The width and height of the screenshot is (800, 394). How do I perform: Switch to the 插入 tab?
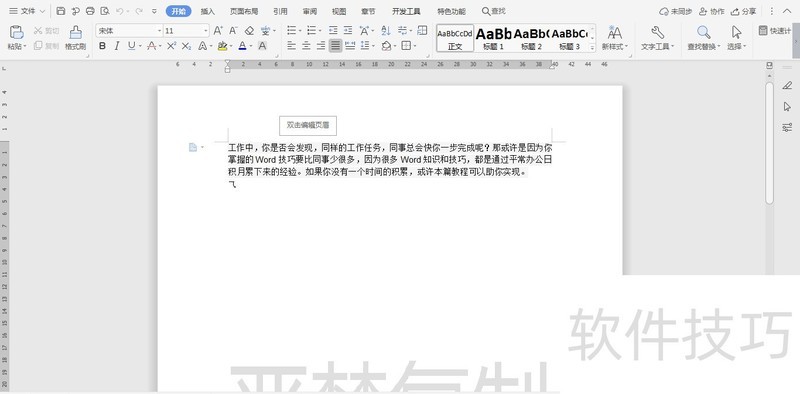(x=208, y=11)
